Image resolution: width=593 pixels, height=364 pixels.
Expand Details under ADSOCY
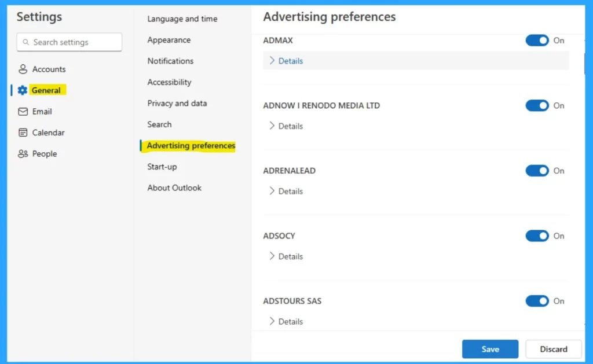tap(286, 256)
